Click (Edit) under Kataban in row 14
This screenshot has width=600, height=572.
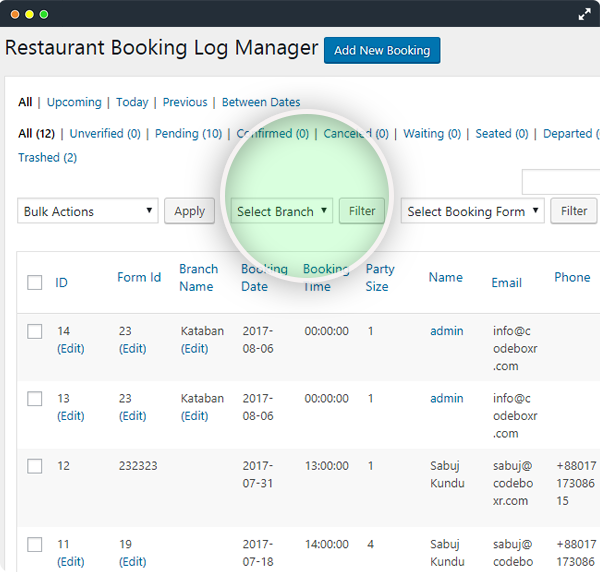194,349
